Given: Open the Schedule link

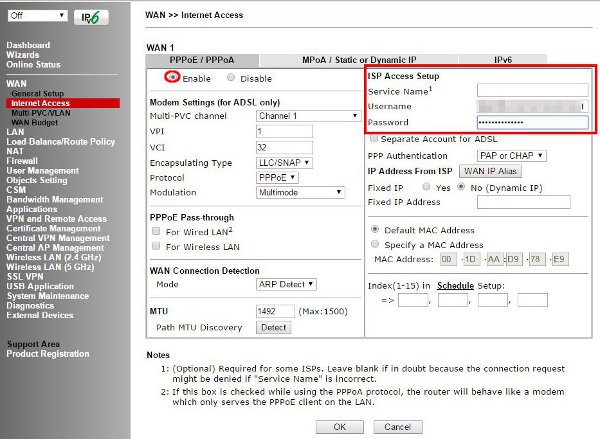Looking at the screenshot, I should click(455, 286).
